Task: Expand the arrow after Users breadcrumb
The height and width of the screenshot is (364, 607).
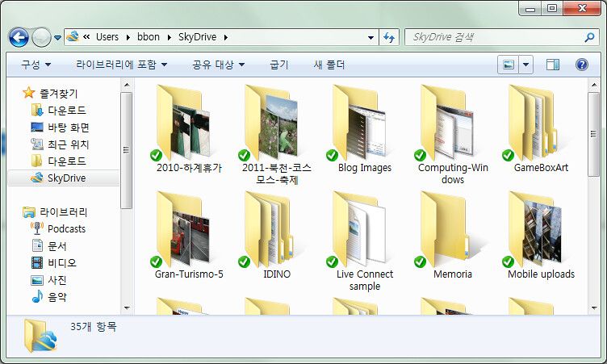Action: click(128, 38)
